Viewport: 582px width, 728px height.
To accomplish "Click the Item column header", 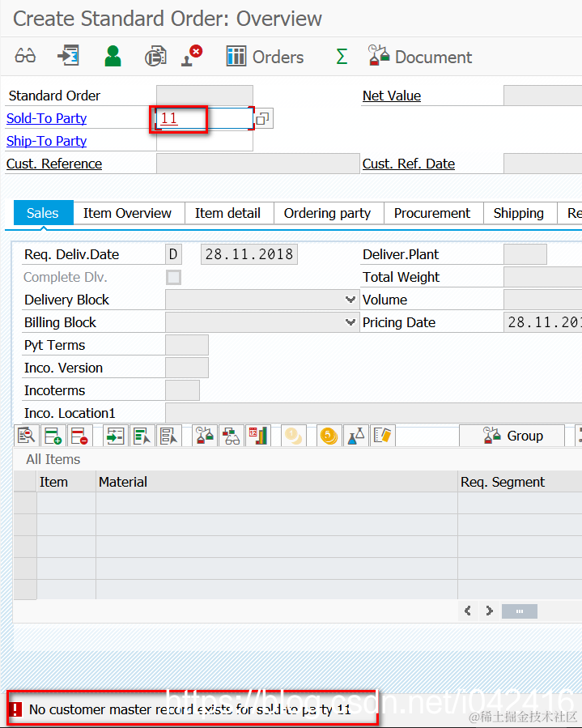I will coord(66,482).
